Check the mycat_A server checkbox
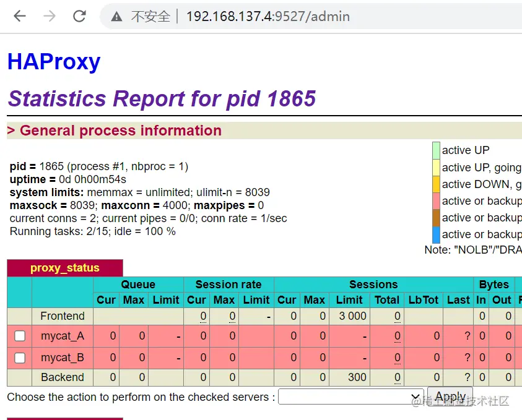522x420 pixels. tap(20, 336)
